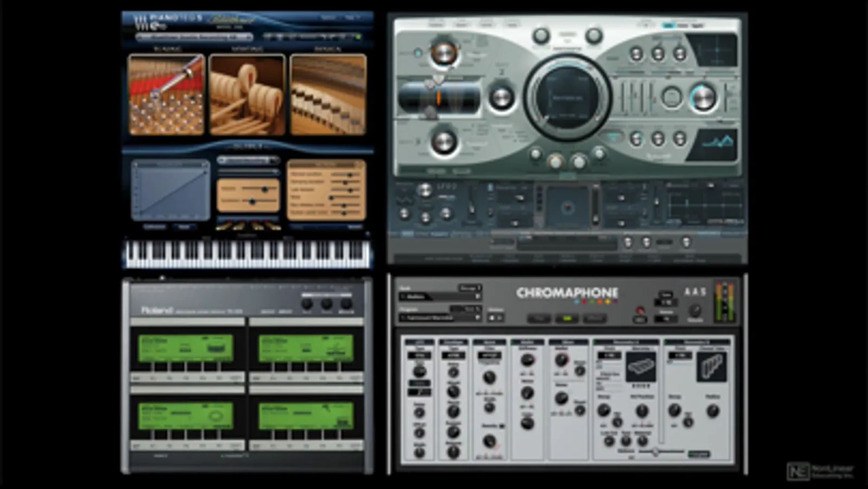Select the highlighted middle Chromaphone view tab
The image size is (868, 489).
pyautogui.click(x=567, y=318)
